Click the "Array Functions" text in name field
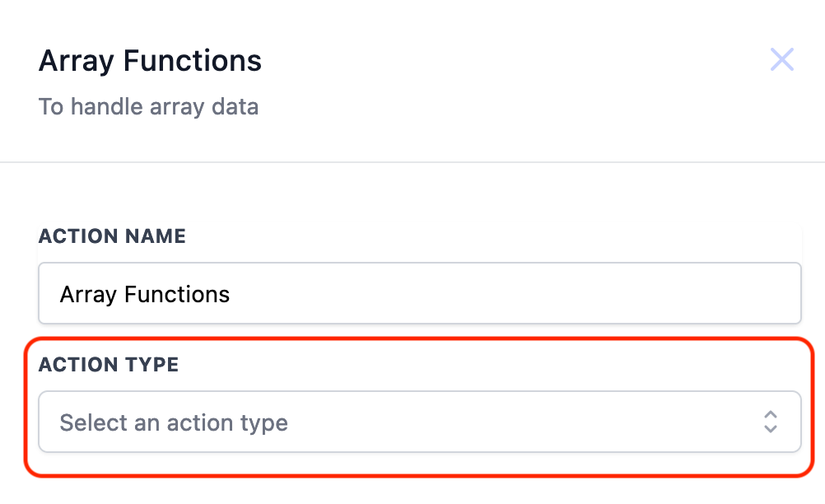Image resolution: width=825 pixels, height=504 pixels. [x=144, y=294]
